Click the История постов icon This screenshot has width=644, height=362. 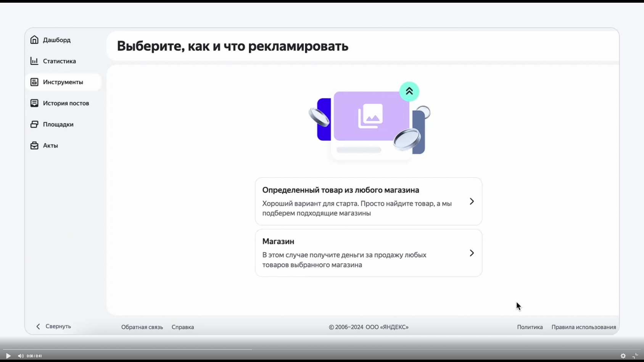tap(34, 103)
